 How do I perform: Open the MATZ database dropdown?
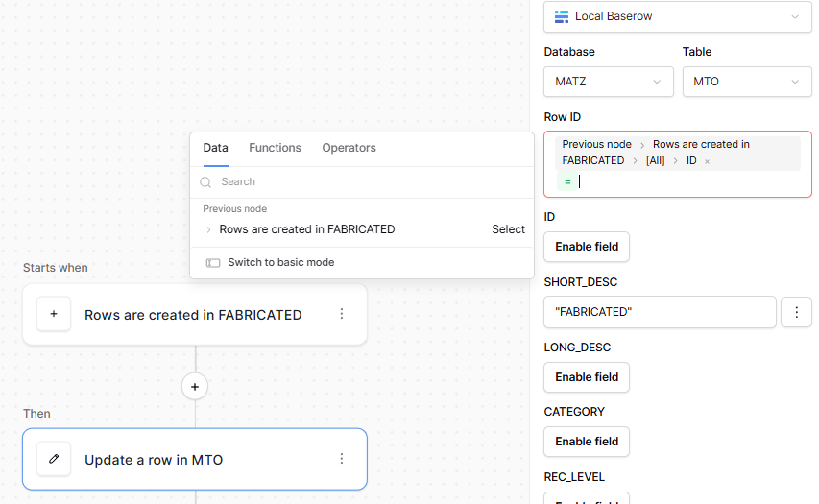click(608, 82)
